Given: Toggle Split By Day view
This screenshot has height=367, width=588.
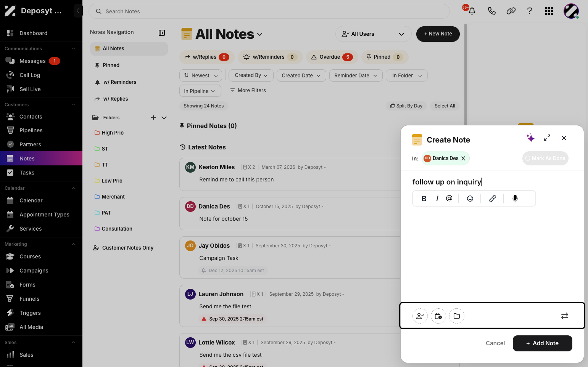Looking at the screenshot, I should click(406, 106).
